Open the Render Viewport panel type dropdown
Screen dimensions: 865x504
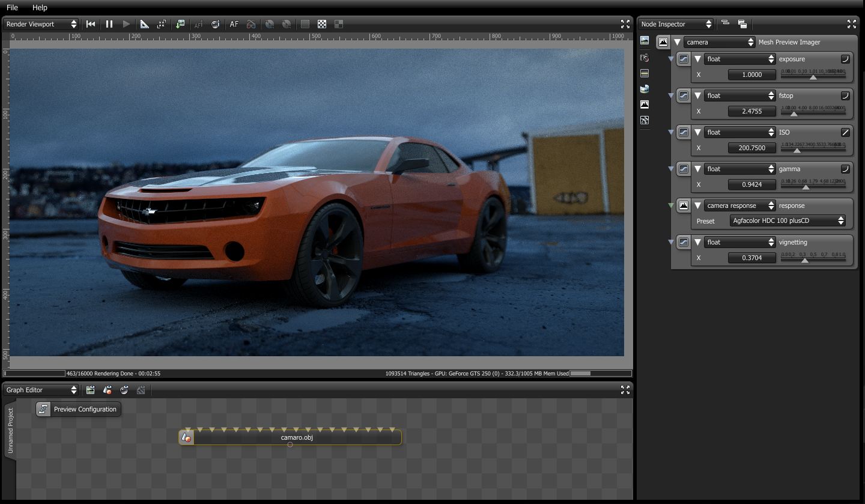41,24
